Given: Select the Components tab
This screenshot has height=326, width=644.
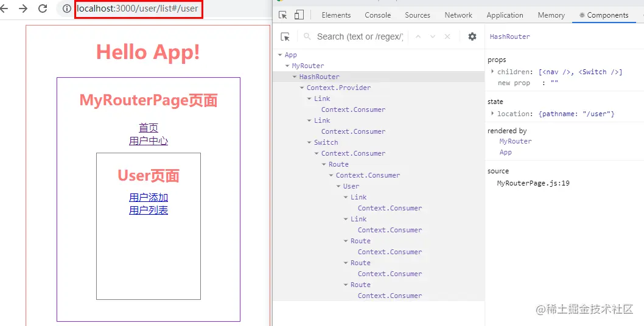Looking at the screenshot, I should [x=604, y=15].
